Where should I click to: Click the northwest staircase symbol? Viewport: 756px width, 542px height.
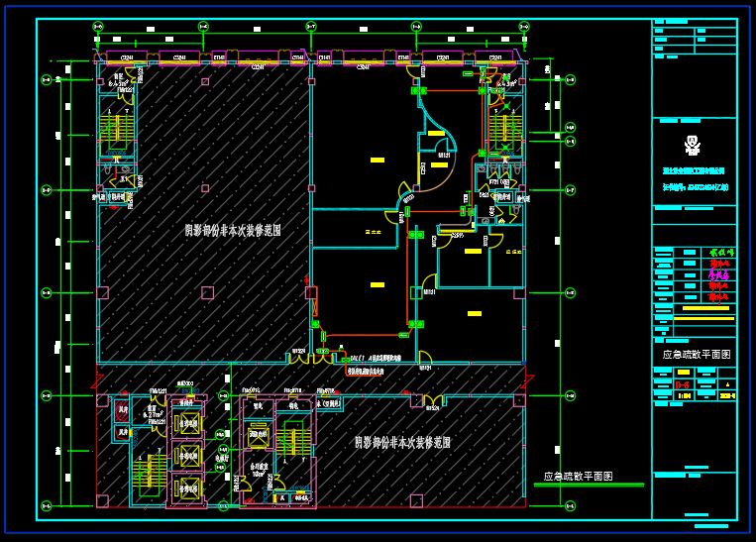coord(118,130)
